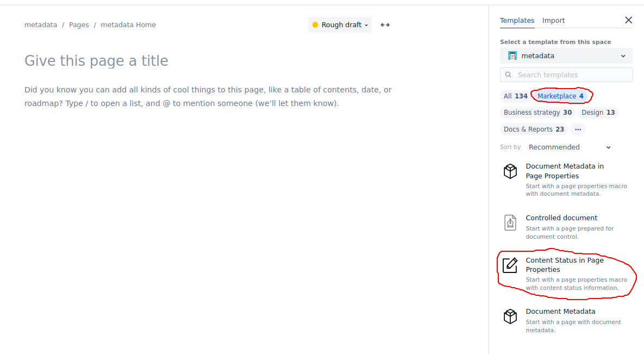Switch to the Import tab
The width and height of the screenshot is (644, 354).
[x=553, y=20]
